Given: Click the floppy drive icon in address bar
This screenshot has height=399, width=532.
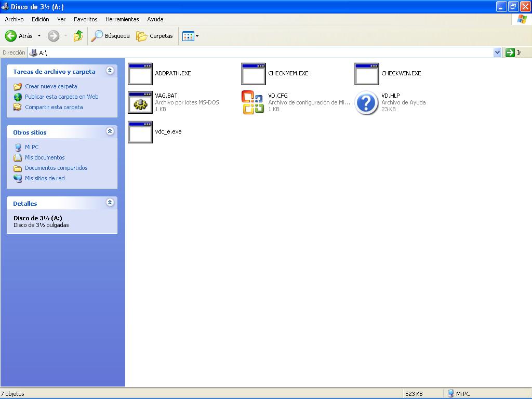Looking at the screenshot, I should point(33,52).
